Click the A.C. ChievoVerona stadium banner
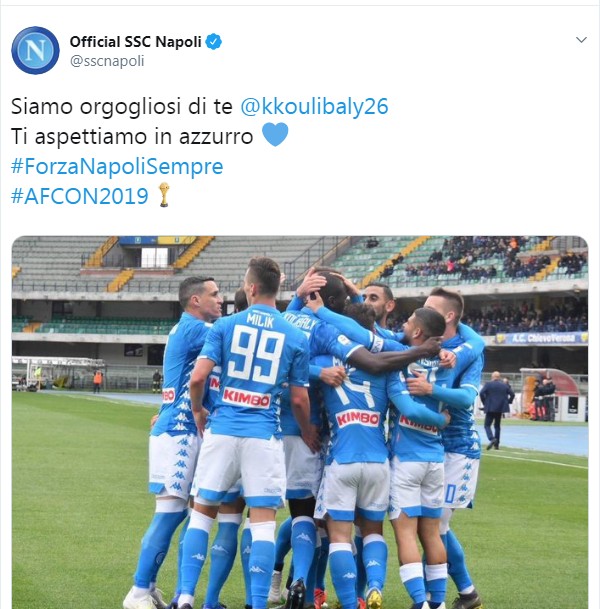The image size is (600, 609). pos(543,338)
